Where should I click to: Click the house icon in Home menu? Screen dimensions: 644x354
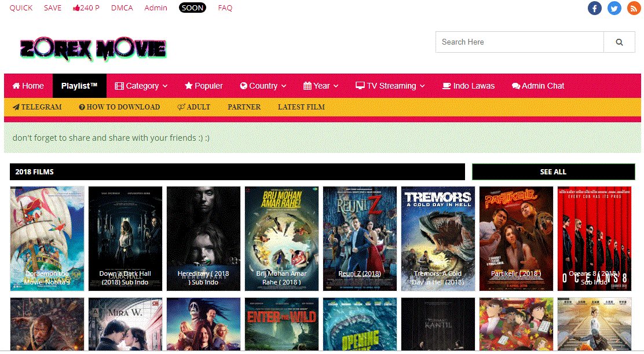tap(16, 86)
